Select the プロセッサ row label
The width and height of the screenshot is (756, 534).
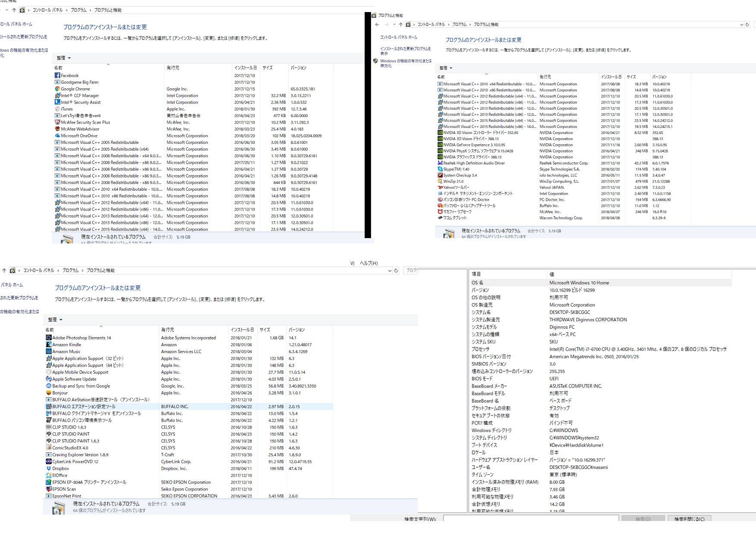tap(480, 349)
